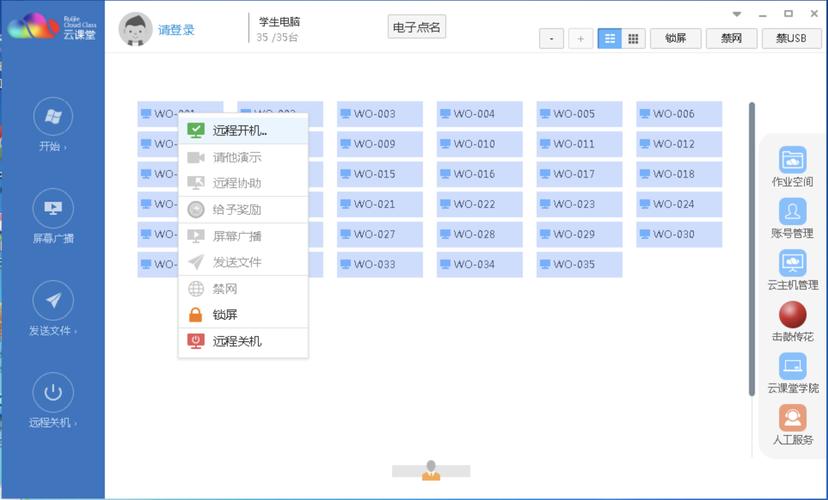Choose 远程开机 from context menu
This screenshot has height=500, width=828.
pos(240,130)
